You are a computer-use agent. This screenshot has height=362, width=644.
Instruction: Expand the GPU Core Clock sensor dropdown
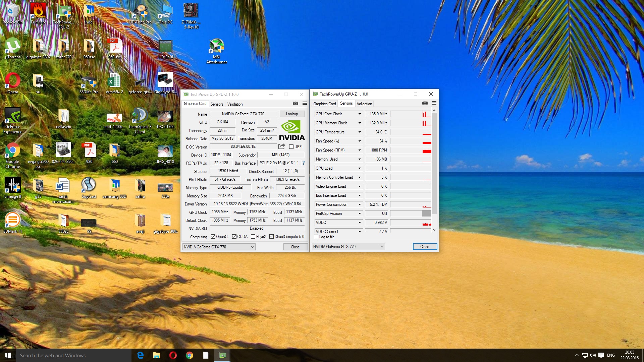pyautogui.click(x=360, y=114)
